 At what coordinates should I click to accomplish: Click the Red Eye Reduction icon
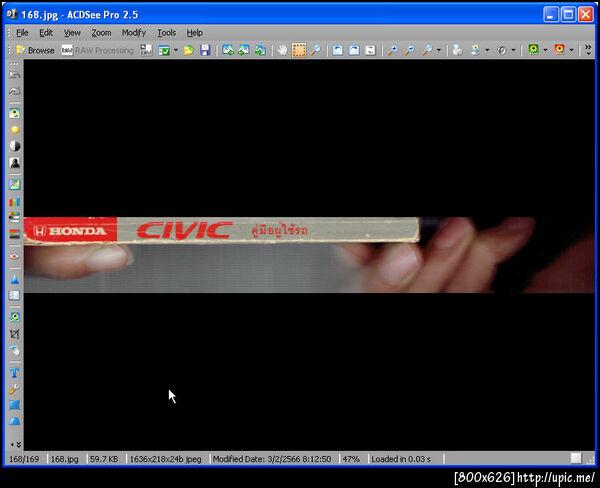[15, 256]
